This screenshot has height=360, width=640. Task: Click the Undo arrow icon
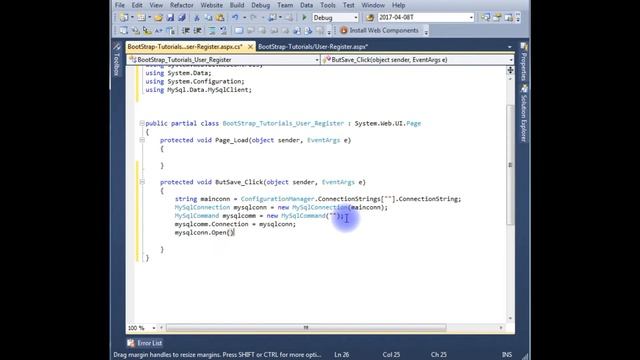click(x=235, y=18)
